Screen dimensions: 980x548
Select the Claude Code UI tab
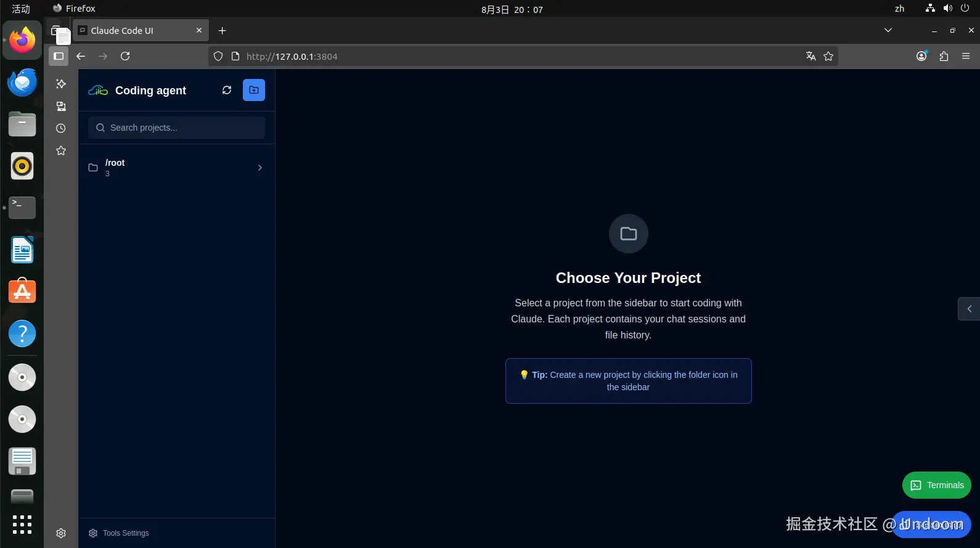(x=141, y=30)
